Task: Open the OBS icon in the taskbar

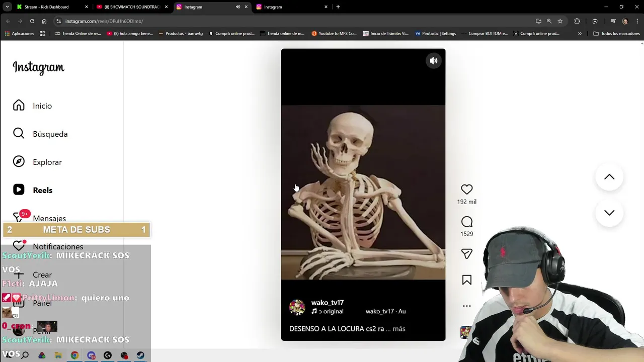Action: click(124, 355)
